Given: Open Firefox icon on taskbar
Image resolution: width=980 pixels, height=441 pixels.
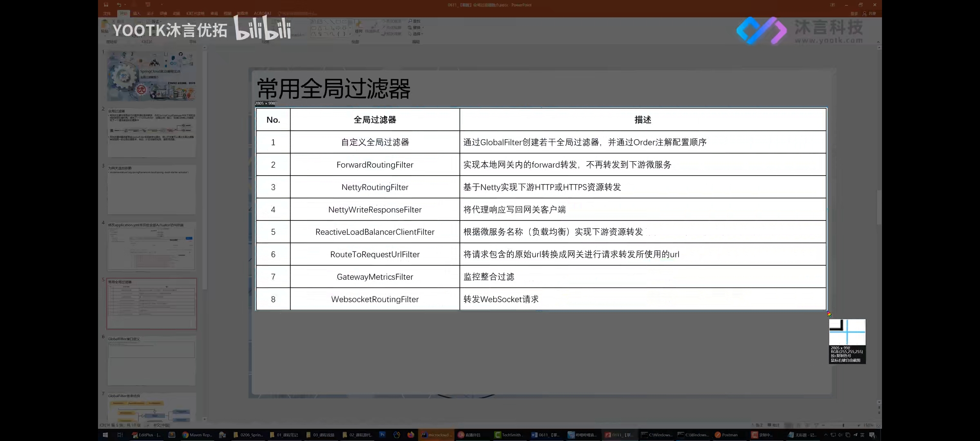Looking at the screenshot, I should point(410,435).
